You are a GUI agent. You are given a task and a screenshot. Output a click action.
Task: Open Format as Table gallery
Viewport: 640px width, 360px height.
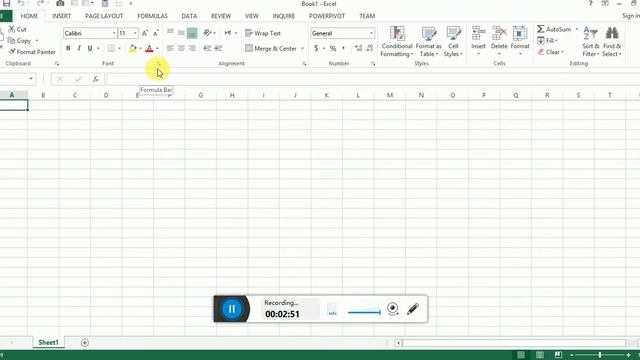pyautogui.click(x=429, y=41)
